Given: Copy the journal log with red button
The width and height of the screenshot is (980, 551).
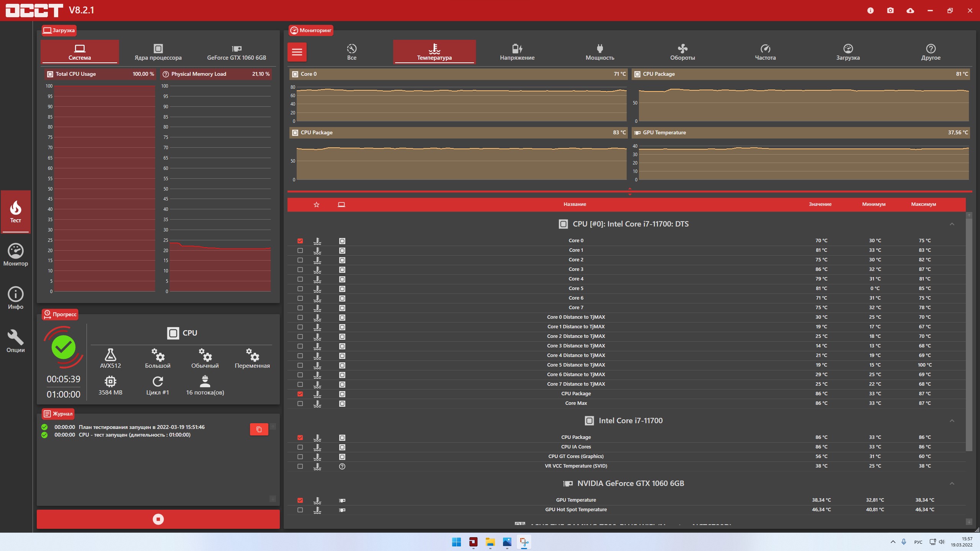Looking at the screenshot, I should point(259,429).
